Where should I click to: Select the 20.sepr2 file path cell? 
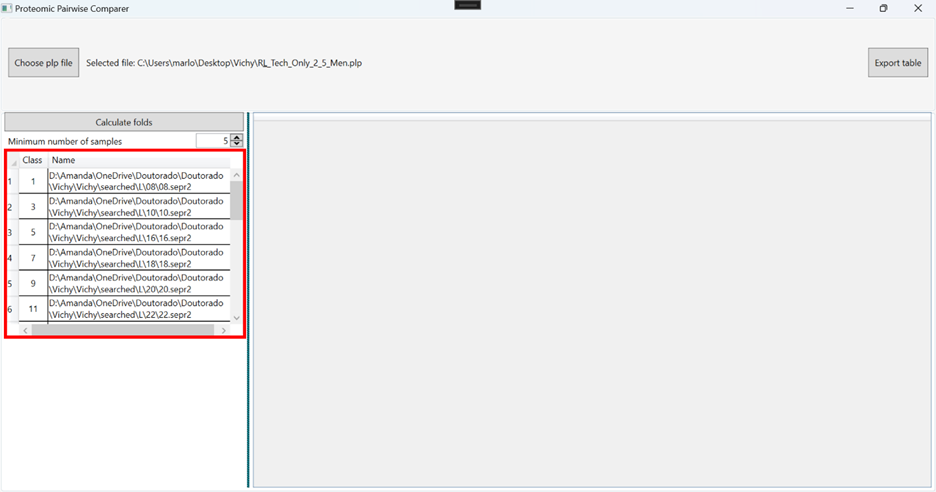[138, 284]
